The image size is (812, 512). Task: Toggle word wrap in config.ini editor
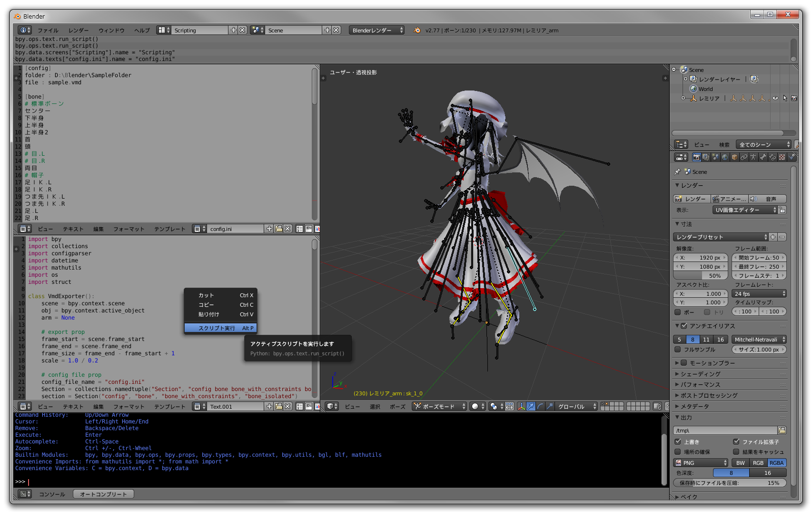(x=309, y=229)
